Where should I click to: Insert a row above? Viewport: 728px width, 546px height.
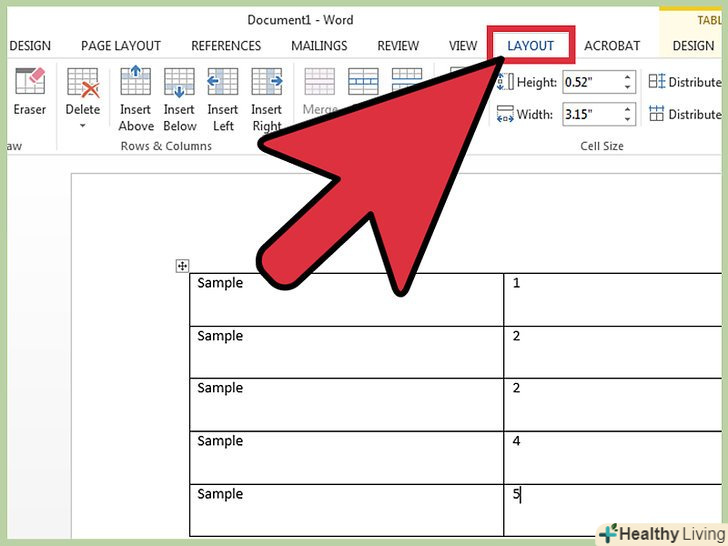[x=135, y=98]
